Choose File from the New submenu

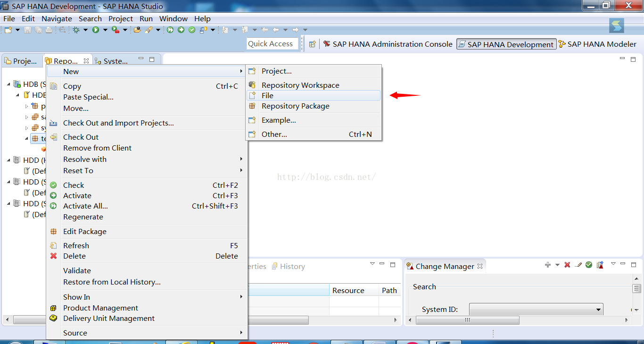[267, 95]
